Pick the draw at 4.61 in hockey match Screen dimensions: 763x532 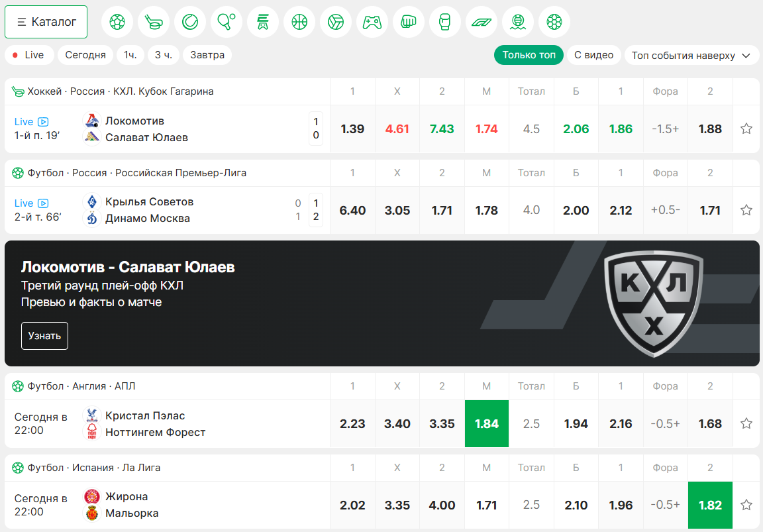coord(397,129)
